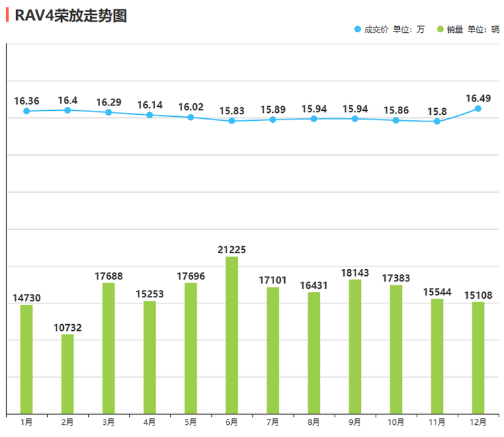Screen dimensions: 504x437
Task: Click the November price point 15.8
Action: 437,122
